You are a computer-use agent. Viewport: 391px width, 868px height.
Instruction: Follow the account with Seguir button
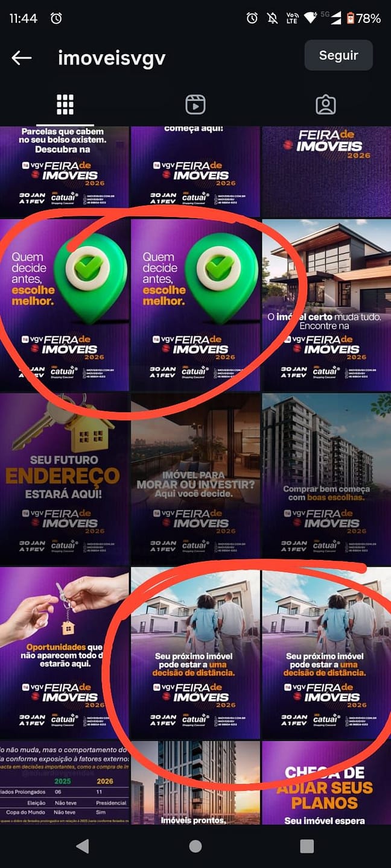click(339, 55)
